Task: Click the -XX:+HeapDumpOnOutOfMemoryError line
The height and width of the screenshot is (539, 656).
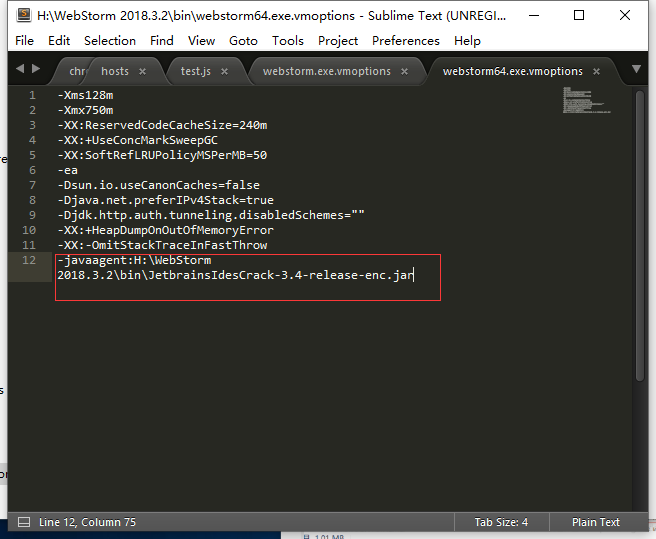Action: pyautogui.click(x=166, y=230)
